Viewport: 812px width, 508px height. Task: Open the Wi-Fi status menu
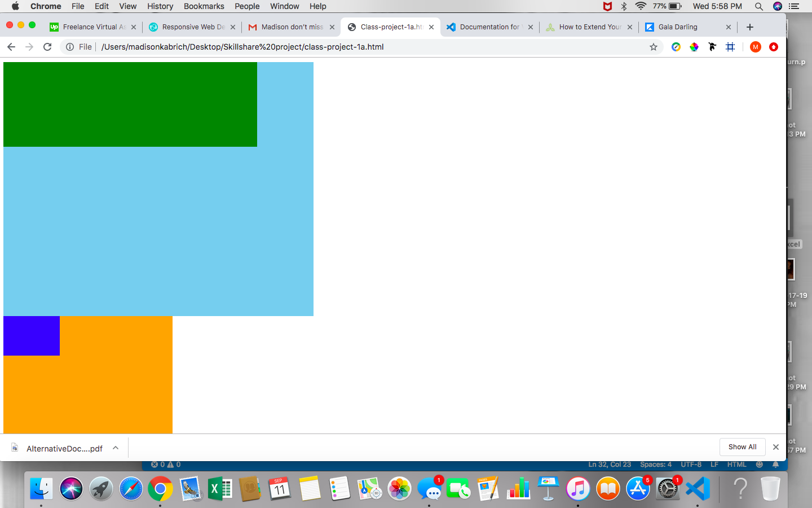click(x=641, y=6)
